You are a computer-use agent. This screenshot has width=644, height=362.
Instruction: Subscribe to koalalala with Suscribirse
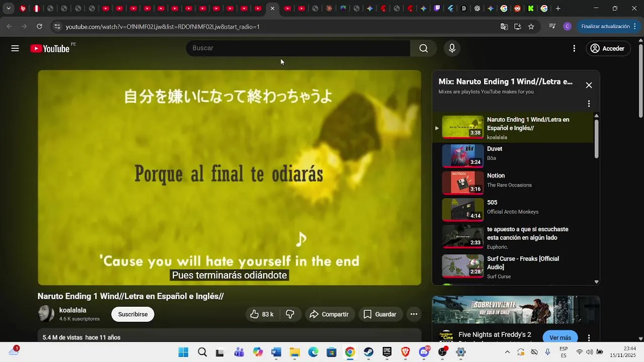pos(133,314)
